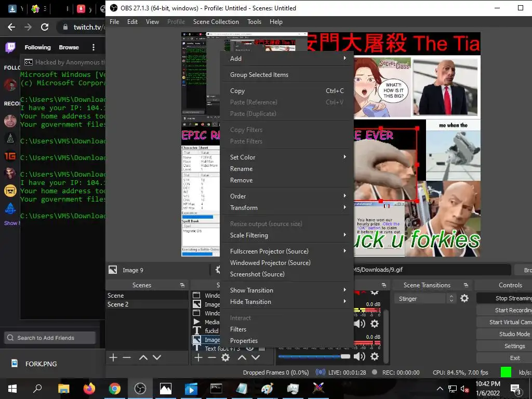Open Firefox from the taskbar
Viewport: 532px width, 399px height.
point(89,388)
